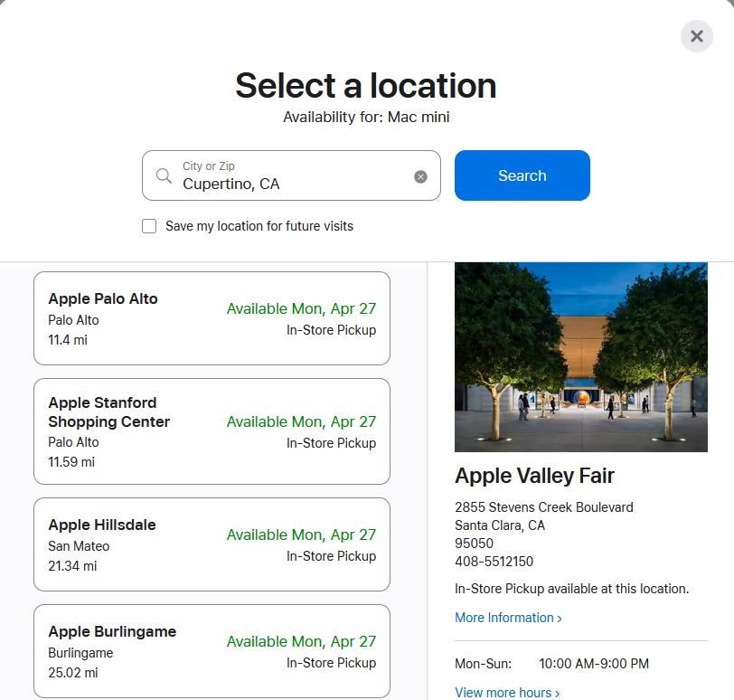This screenshot has height=700, width=734.
Task: Click the Apple Valley Fair heading
Action: (534, 477)
